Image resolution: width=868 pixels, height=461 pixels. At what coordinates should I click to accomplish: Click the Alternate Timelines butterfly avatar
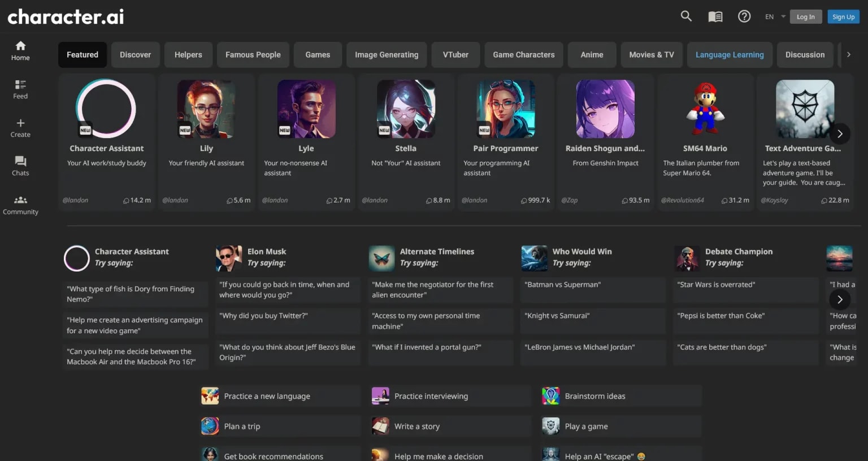(x=381, y=258)
